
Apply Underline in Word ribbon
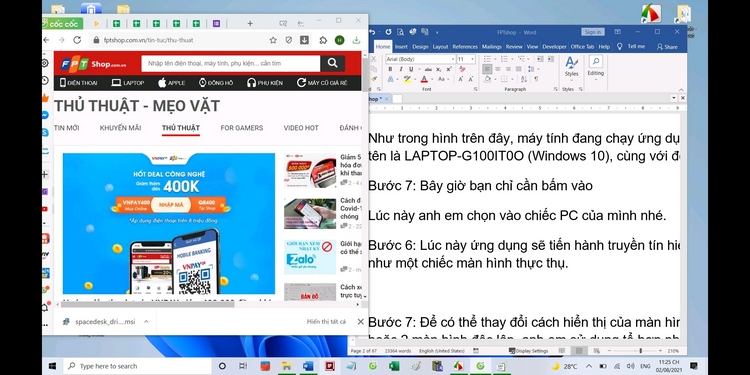click(x=411, y=69)
